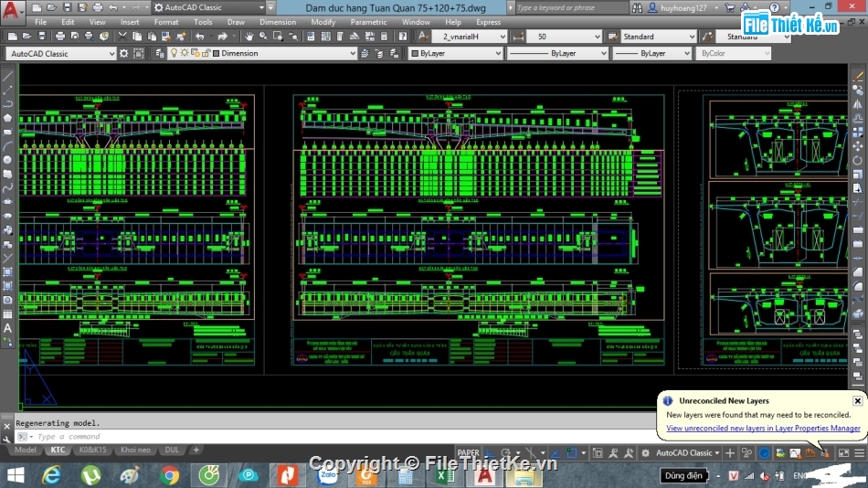
Task: Switch to the Khoi neo layout tab
Action: point(135,450)
